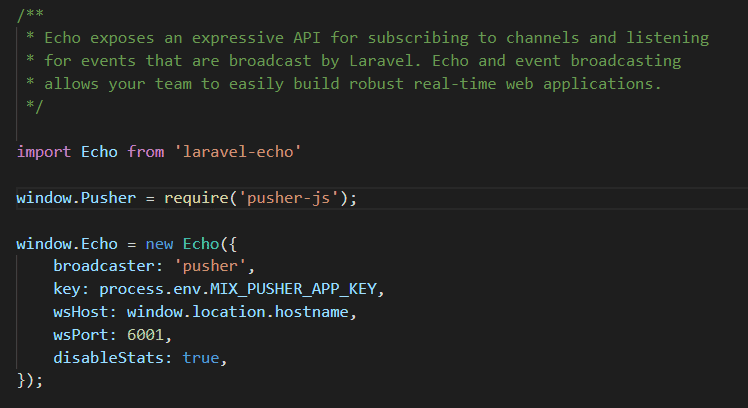Click the new keyword before Echo
The width and height of the screenshot is (748, 408).
pyautogui.click(x=159, y=244)
